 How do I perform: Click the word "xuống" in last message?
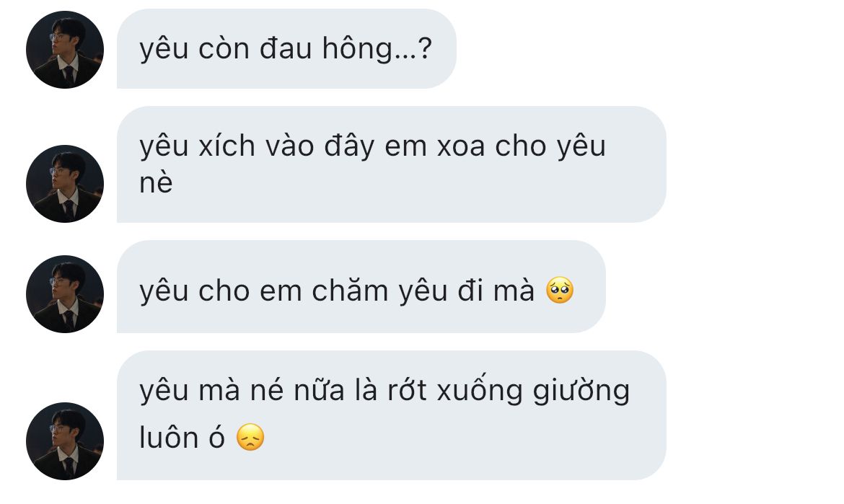point(480,390)
